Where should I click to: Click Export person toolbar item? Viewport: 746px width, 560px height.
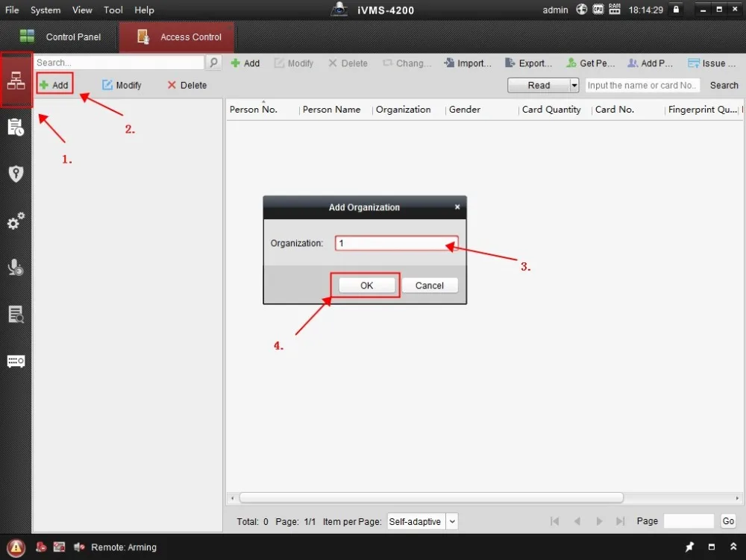tap(529, 63)
